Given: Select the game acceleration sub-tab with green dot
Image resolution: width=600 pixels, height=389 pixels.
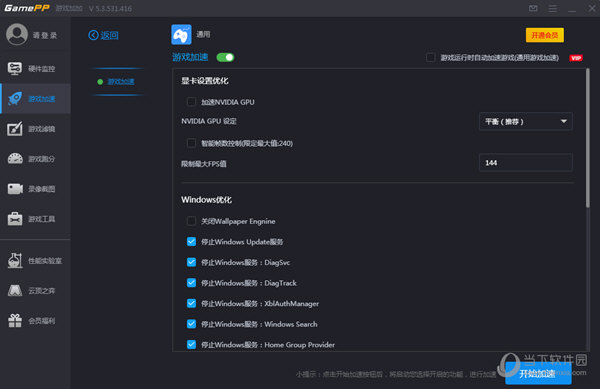Looking at the screenshot, I should (116, 81).
